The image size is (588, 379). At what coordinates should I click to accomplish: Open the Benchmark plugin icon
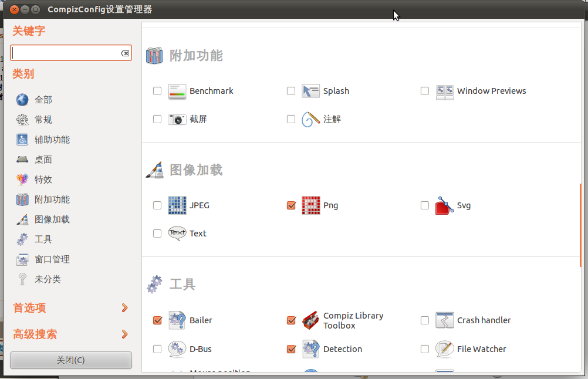[x=177, y=91]
